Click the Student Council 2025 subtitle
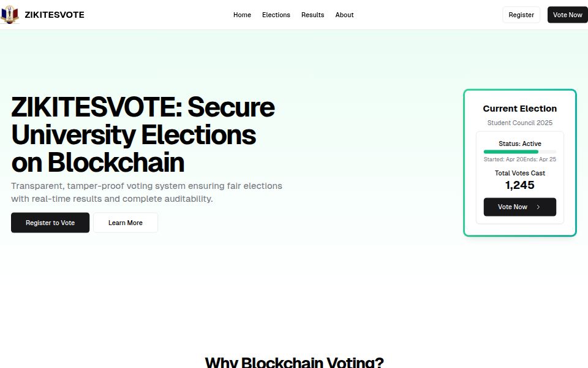588x368 pixels. pyautogui.click(x=519, y=123)
